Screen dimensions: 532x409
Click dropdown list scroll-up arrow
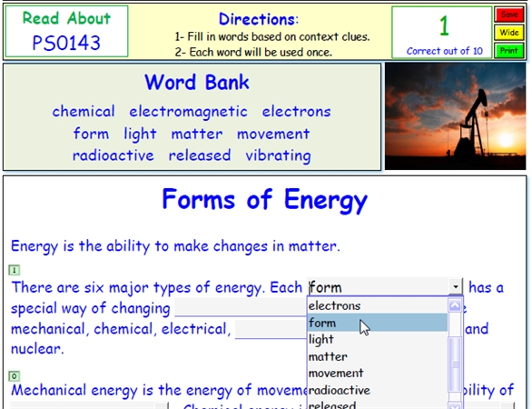tap(455, 305)
